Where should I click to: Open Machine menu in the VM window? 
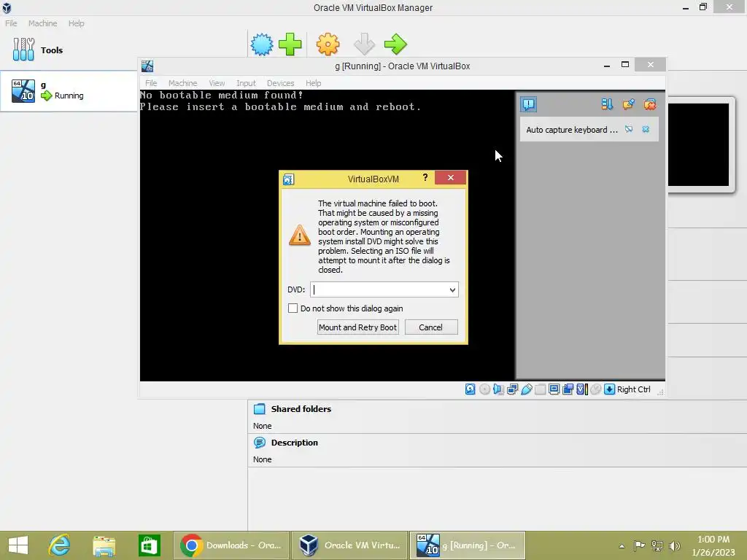click(182, 83)
